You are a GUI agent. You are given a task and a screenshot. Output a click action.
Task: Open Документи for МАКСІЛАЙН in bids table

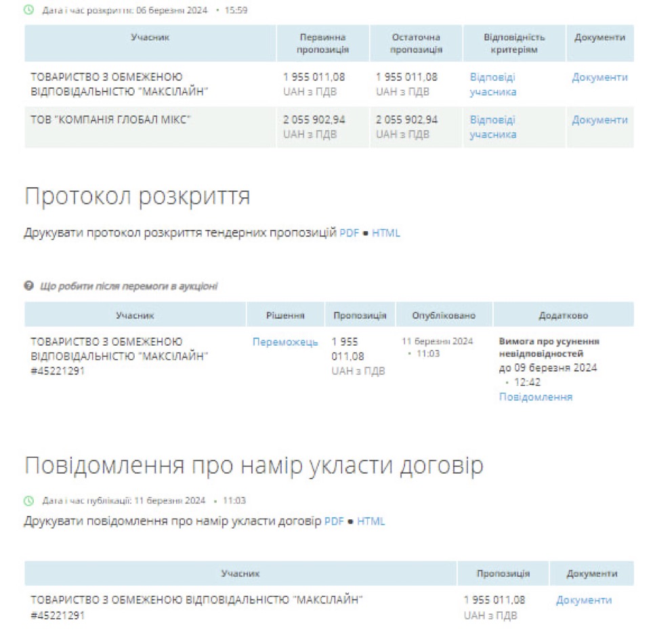pos(599,77)
